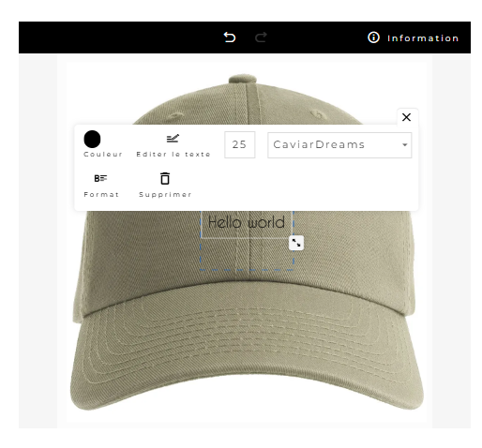482x448 pixels.
Task: Click the diagonal resize handle icon
Action: 296,243
